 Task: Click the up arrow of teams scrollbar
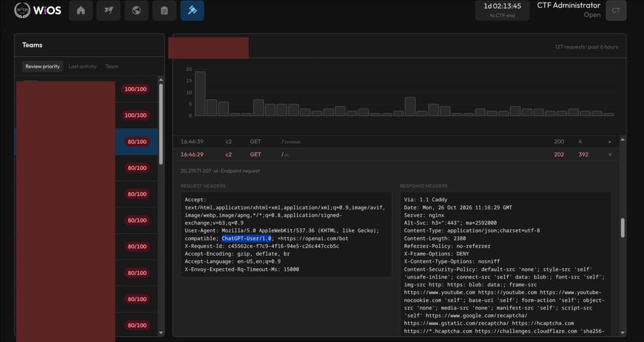[x=160, y=80]
